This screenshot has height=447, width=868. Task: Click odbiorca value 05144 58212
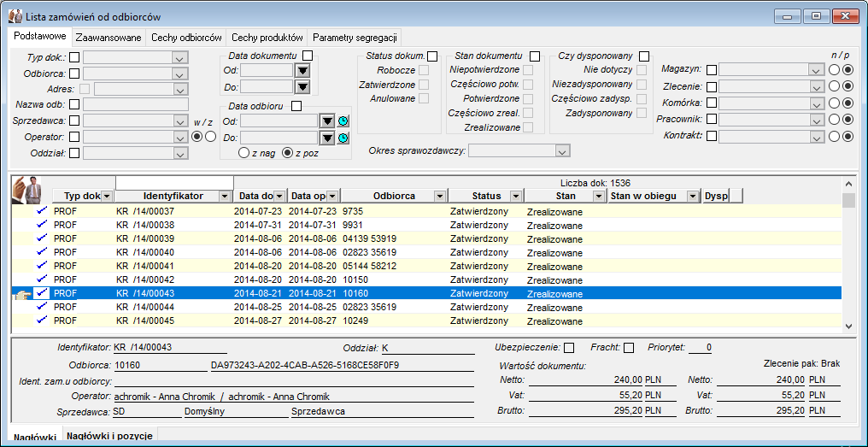pyautogui.click(x=370, y=266)
